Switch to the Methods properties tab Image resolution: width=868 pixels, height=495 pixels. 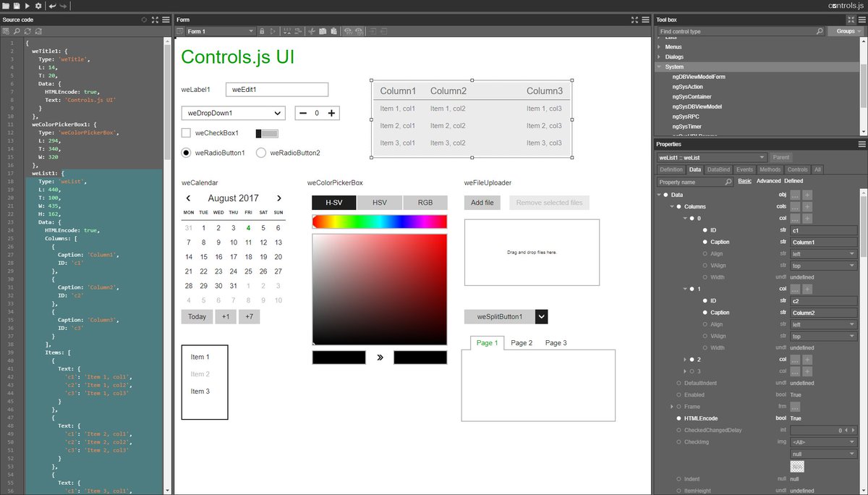pos(770,169)
